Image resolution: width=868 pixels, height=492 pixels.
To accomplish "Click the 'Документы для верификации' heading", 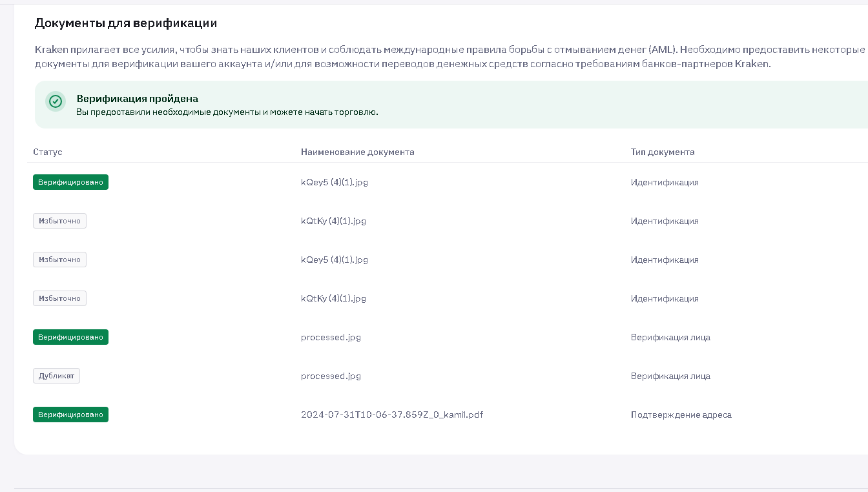I will [x=125, y=23].
